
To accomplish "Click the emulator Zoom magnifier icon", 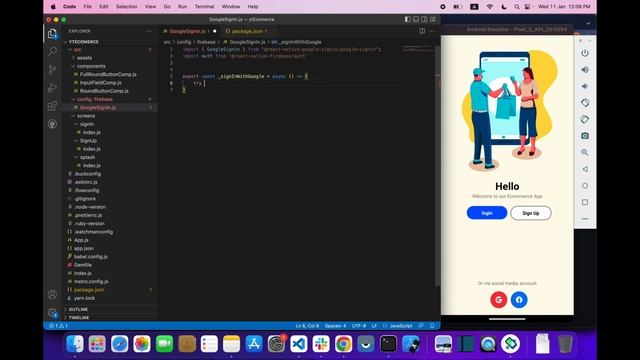I will pyautogui.click(x=585, y=152).
